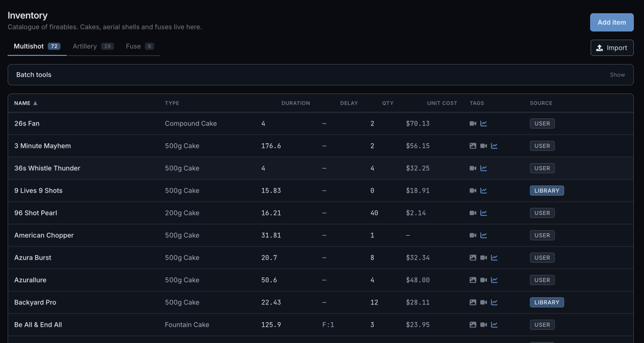This screenshot has width=644, height=343.
Task: Open the Backyard Pro item name
Action: click(x=36, y=302)
